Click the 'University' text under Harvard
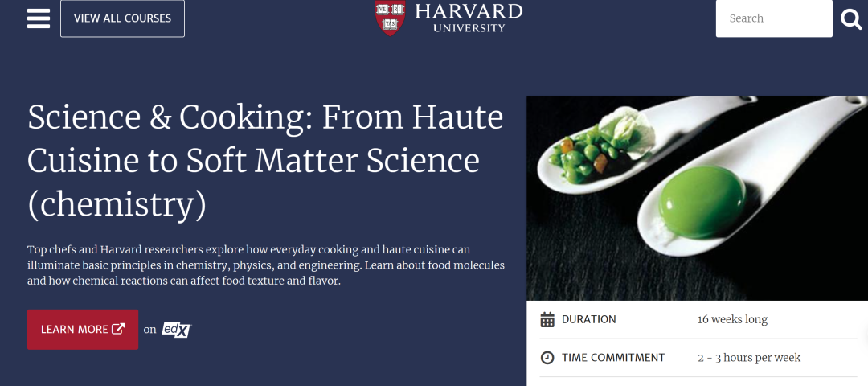 [469, 28]
